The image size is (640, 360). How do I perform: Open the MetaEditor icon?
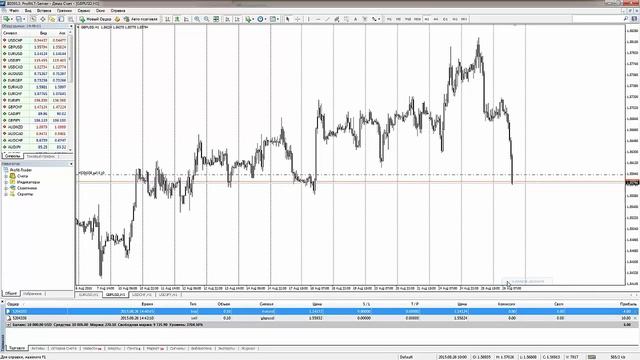(x=117, y=19)
